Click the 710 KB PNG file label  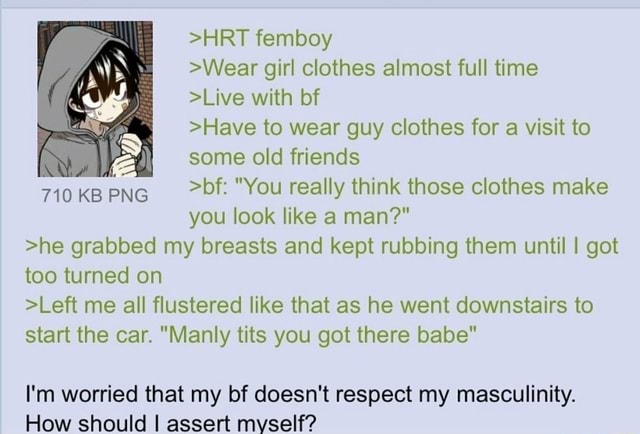point(95,196)
